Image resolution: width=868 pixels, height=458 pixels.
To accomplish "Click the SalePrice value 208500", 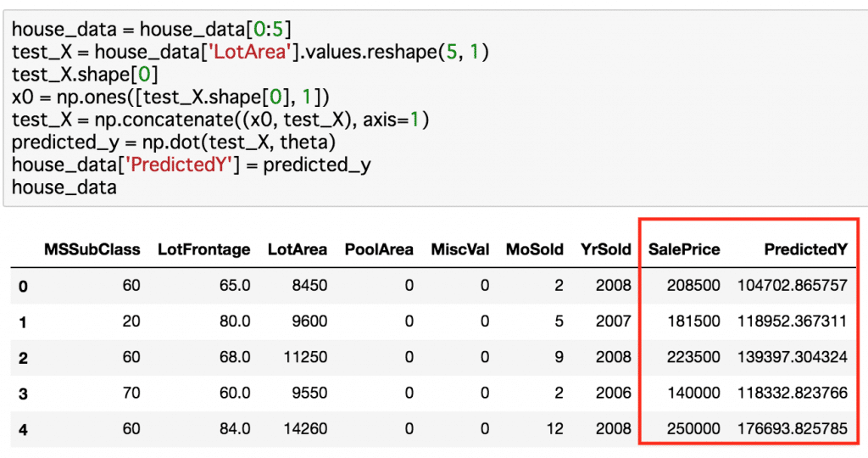I will 693,285.
